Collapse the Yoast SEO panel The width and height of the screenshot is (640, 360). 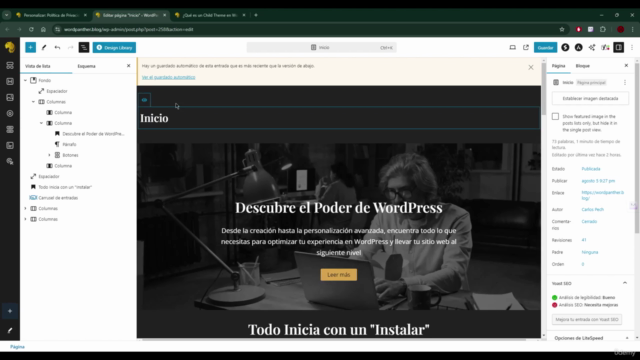624,283
